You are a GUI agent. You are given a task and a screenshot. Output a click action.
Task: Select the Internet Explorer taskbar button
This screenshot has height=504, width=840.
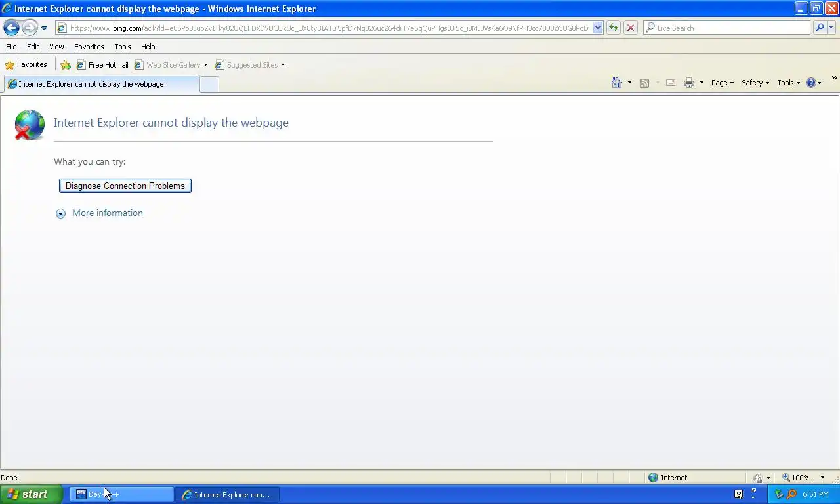228,494
